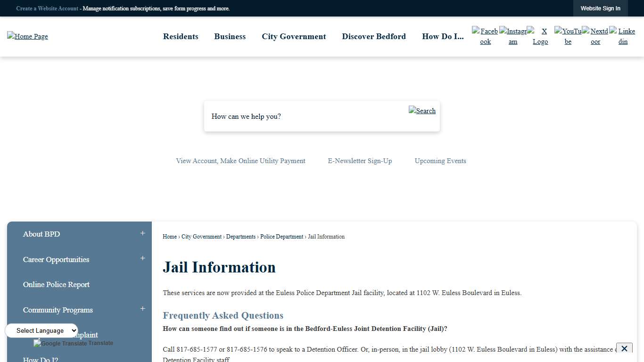Click Create a Website Account
This screenshot has width=644, height=362.
coord(47,8)
